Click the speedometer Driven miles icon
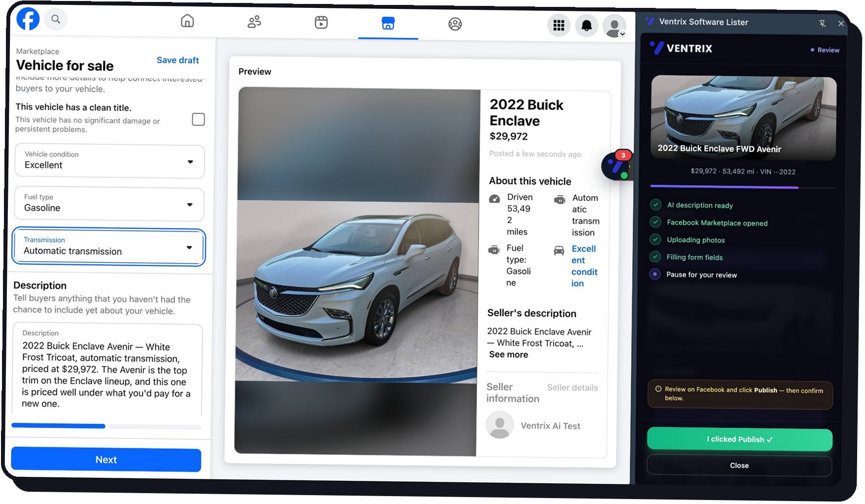The width and height of the screenshot is (865, 504). [x=495, y=199]
